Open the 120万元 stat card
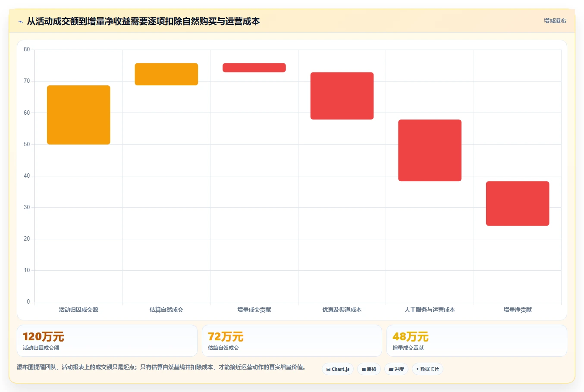 [107, 341]
